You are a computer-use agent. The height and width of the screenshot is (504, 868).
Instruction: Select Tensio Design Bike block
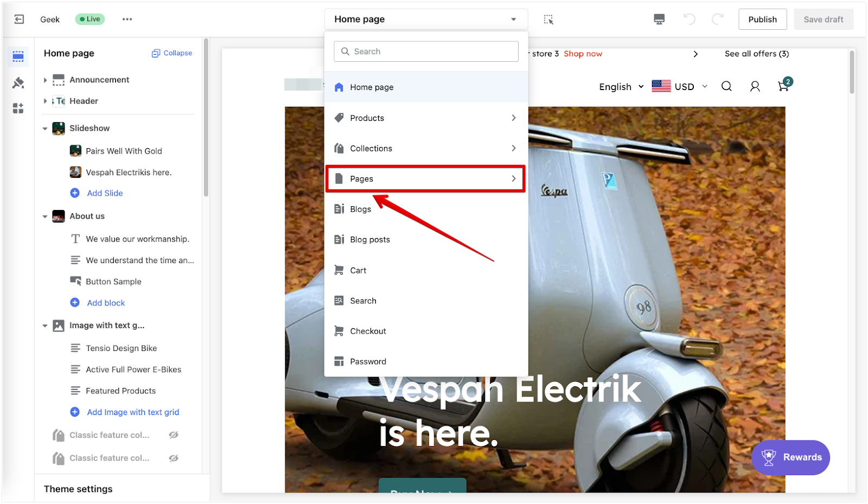tap(121, 348)
